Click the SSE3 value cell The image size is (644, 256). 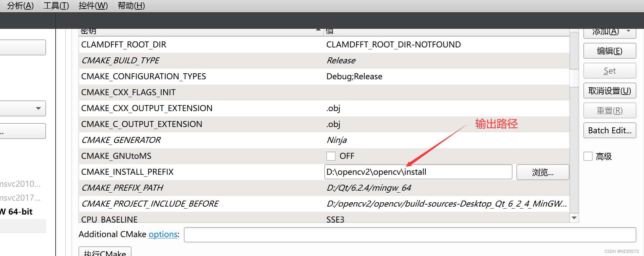click(x=335, y=219)
